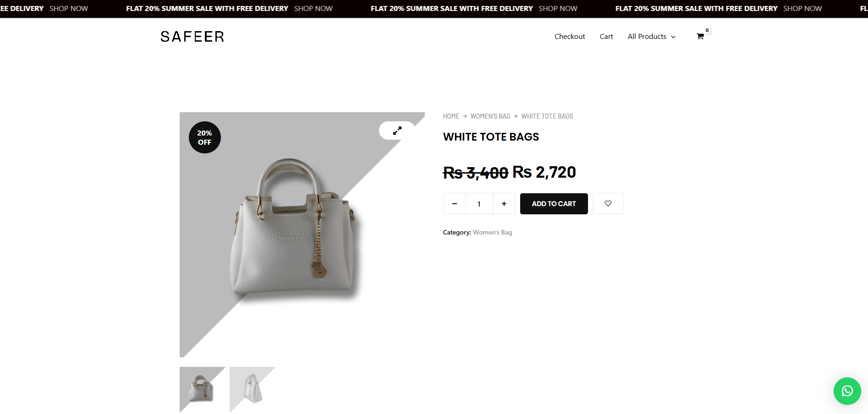Add item to wishlist with heart icon

[x=608, y=204]
